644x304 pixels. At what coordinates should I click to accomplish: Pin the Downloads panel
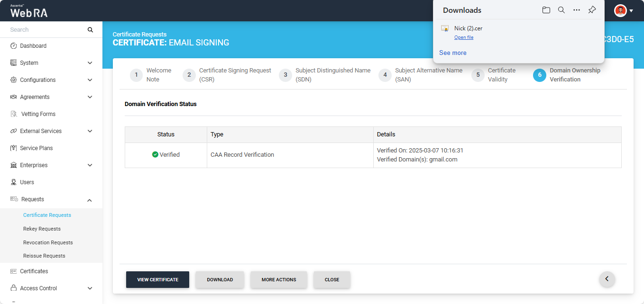pos(592,10)
